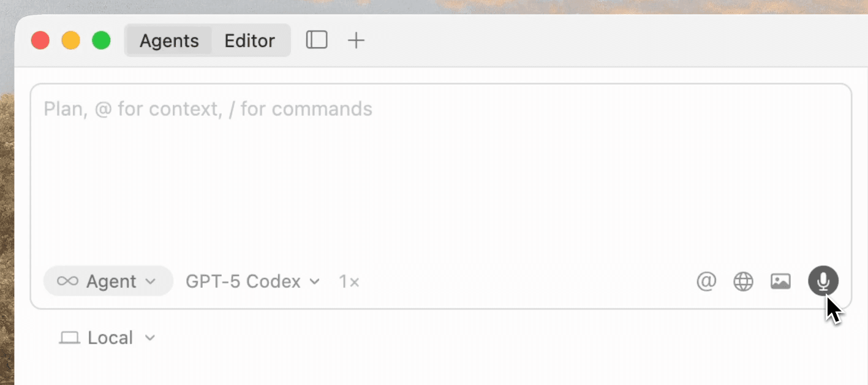Viewport: 868px width, 385px height.
Task: Click the infinity icon in Agent pill
Action: [x=67, y=282]
